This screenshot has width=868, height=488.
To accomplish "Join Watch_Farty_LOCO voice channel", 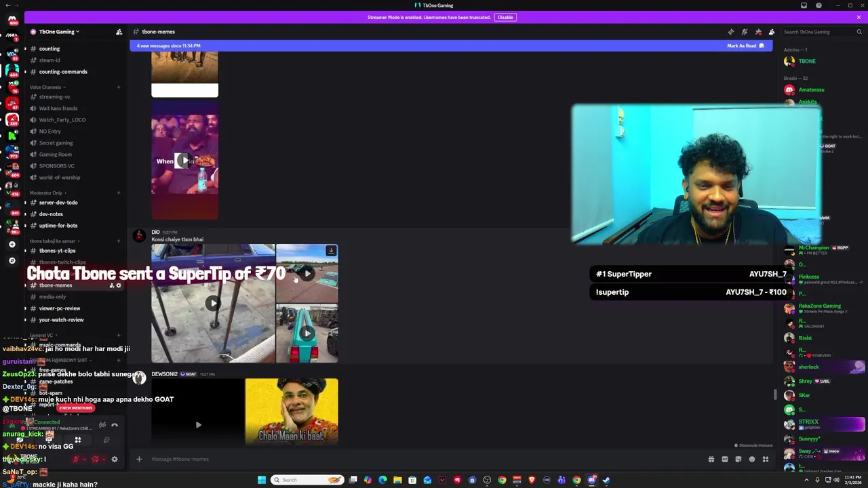I will click(x=75, y=120).
